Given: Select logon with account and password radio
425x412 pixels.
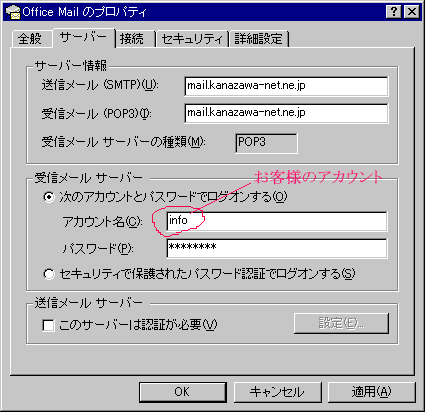Looking at the screenshot, I should pos(49,197).
